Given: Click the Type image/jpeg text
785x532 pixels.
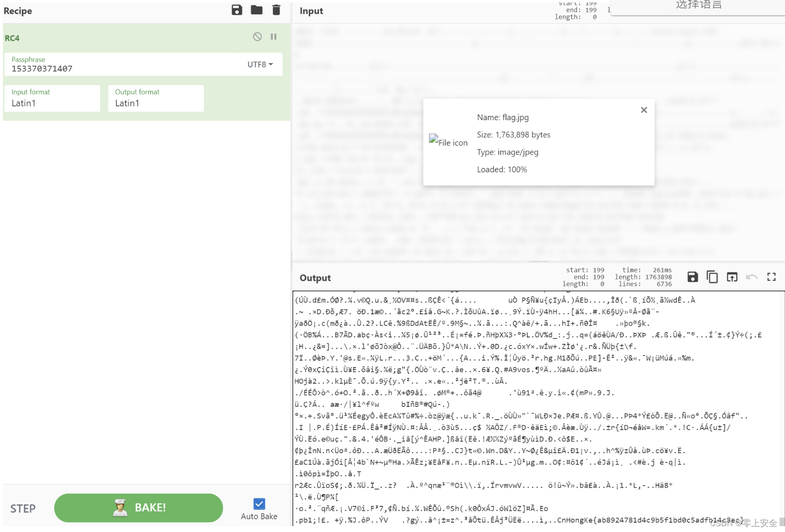Looking at the screenshot, I should click(x=508, y=152).
